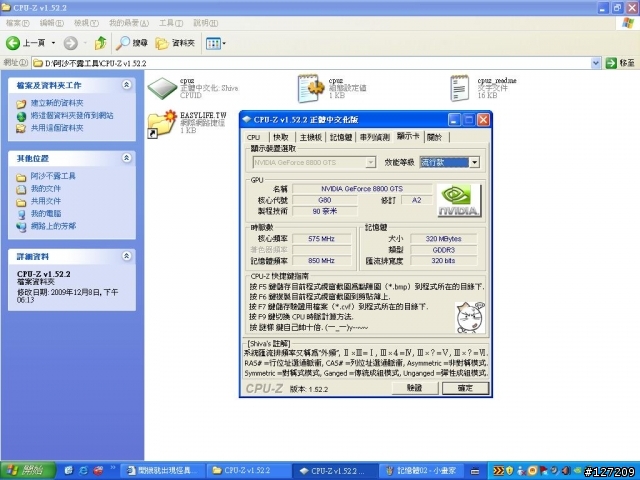This screenshot has width=640, height=480.
Task: Open the 共用文件 shared documents link
Action: (46, 201)
